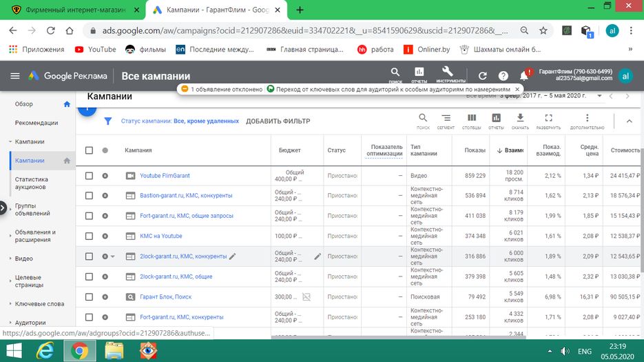Image resolution: width=644 pixels, height=362 pixels.
Task: Open the Chrome three-dot menu
Action: [631, 30]
